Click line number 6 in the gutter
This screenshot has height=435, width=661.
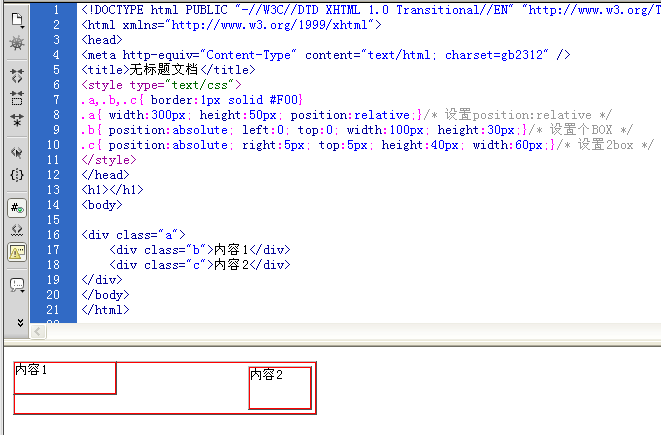[x=56, y=85]
